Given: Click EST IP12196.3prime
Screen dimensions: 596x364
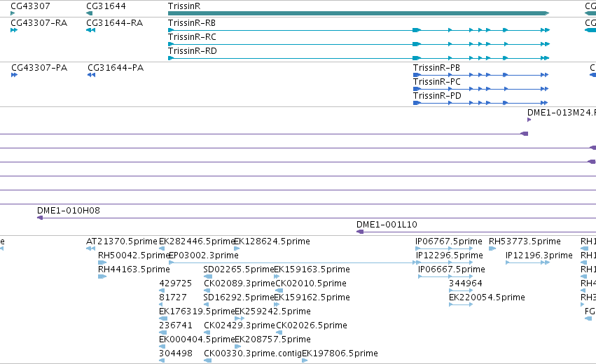Looking at the screenshot, I should point(539,255).
